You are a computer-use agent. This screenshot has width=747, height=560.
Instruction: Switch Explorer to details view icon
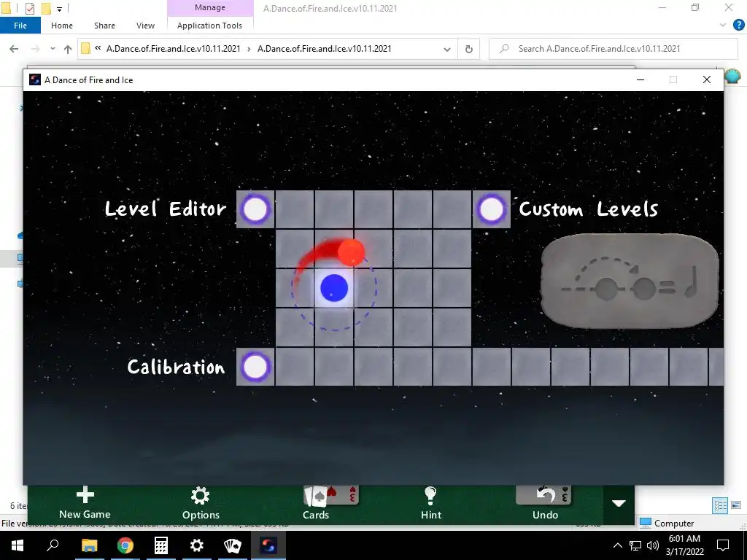[720, 505]
